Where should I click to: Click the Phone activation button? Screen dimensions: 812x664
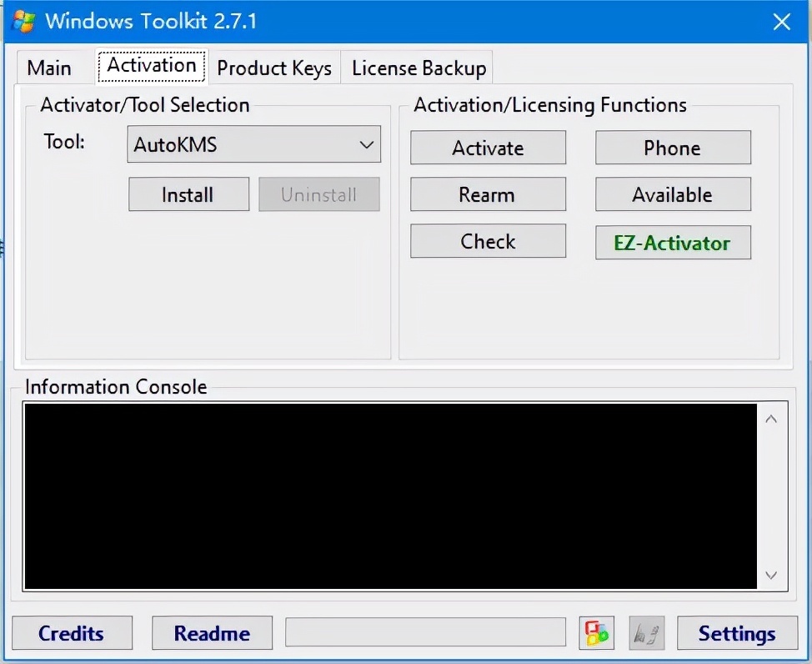click(x=673, y=148)
